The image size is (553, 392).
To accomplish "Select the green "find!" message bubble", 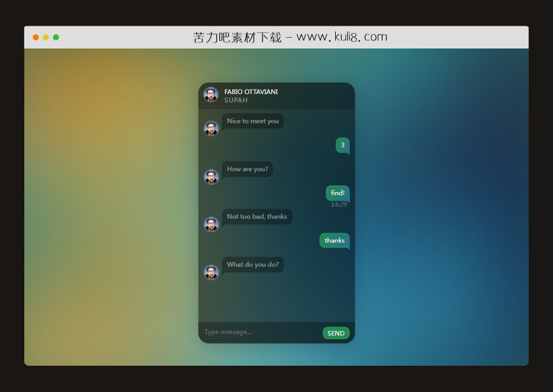I will pos(337,193).
